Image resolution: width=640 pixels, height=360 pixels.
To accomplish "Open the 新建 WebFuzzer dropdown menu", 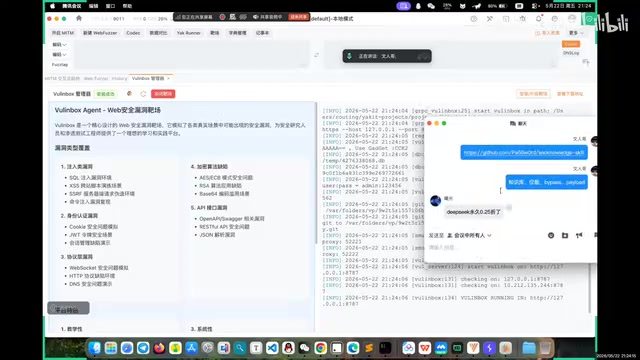I will click(100, 33).
